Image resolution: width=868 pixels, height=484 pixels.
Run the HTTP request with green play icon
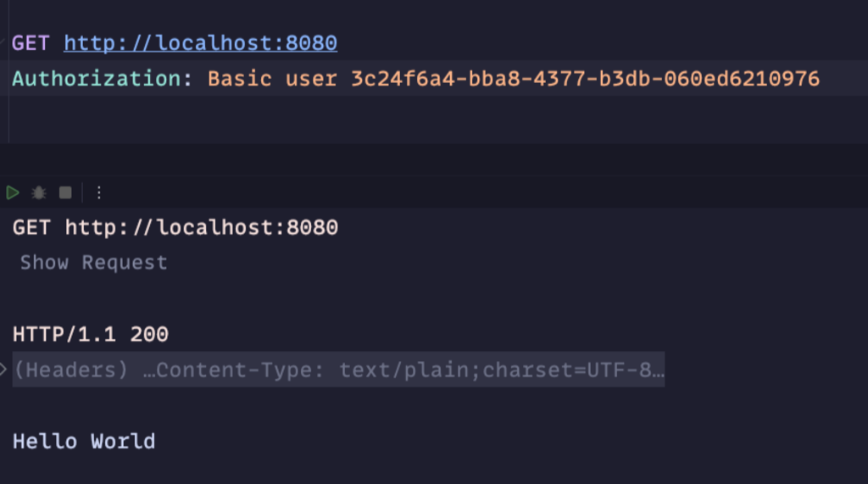tap(13, 192)
